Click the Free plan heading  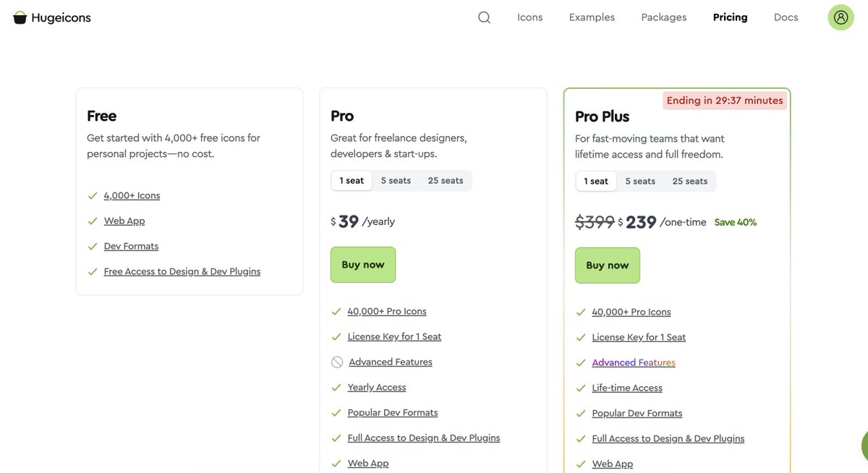pos(102,116)
